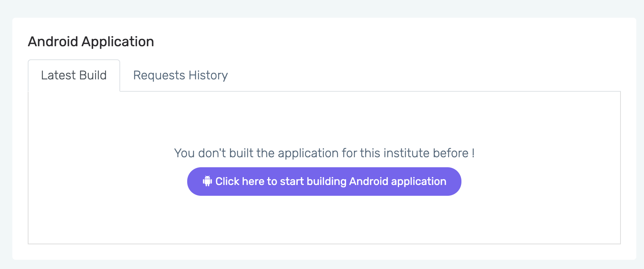This screenshot has width=644, height=269.
Task: Hit the Android glyph beside "Click here"
Action: [207, 181]
